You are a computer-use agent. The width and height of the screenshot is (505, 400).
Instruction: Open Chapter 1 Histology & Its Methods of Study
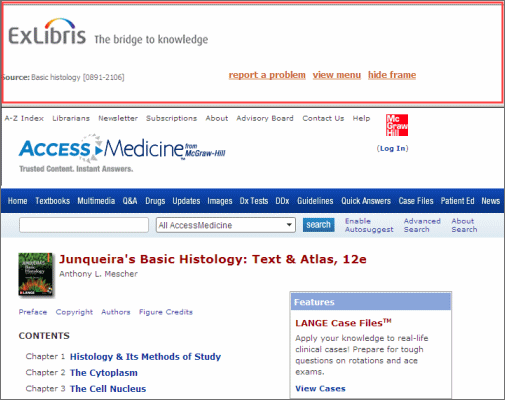145,357
